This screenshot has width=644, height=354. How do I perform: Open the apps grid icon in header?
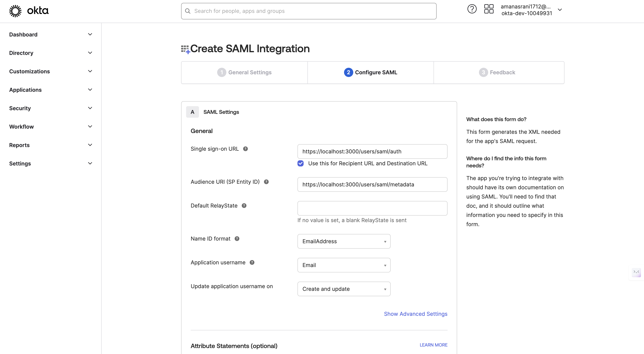point(489,9)
